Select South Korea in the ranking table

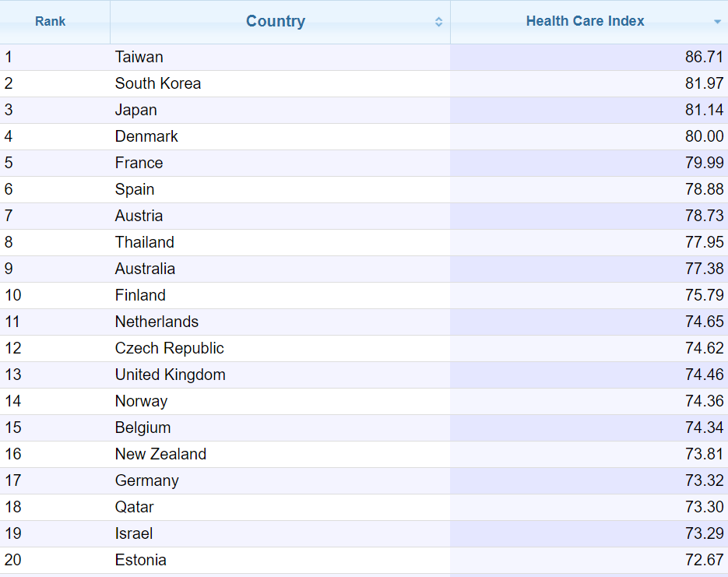[158, 83]
